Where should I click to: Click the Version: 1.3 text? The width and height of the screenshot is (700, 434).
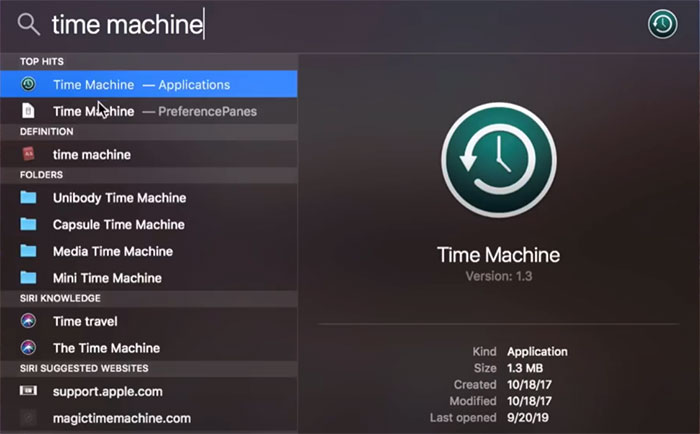499,276
